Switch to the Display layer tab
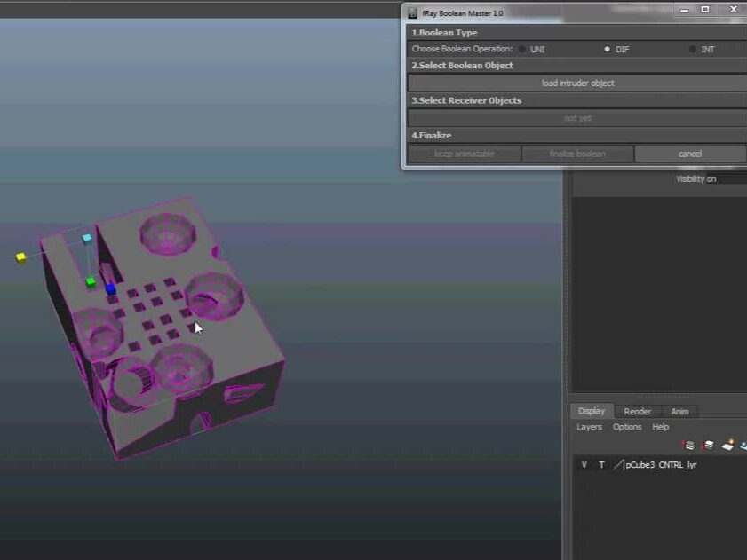This screenshot has height=560, width=747. [x=592, y=411]
